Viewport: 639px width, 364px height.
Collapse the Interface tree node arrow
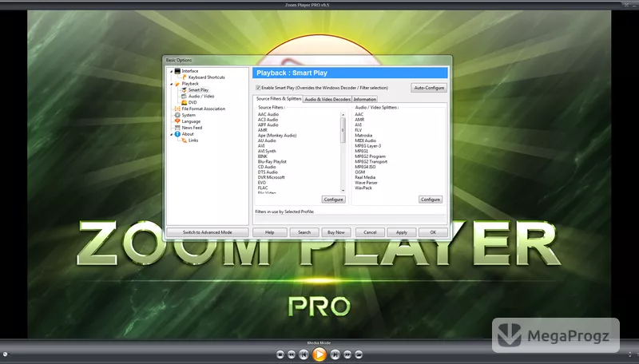172,71
